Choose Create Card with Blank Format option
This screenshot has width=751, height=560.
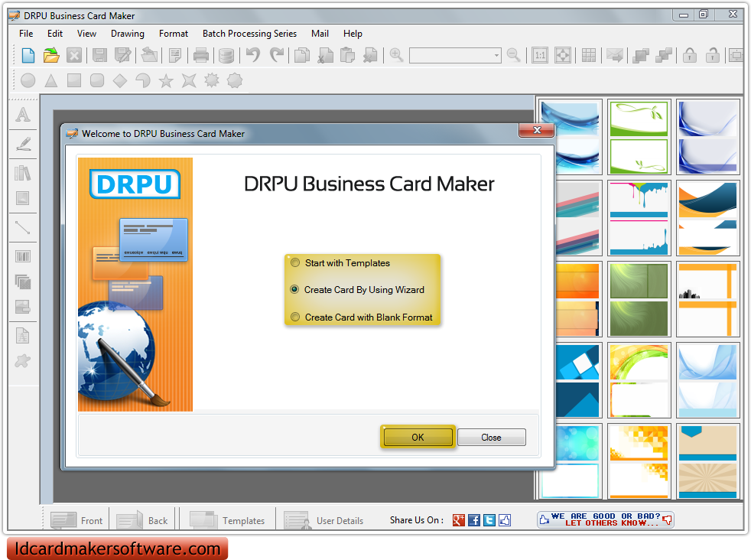pyautogui.click(x=295, y=317)
